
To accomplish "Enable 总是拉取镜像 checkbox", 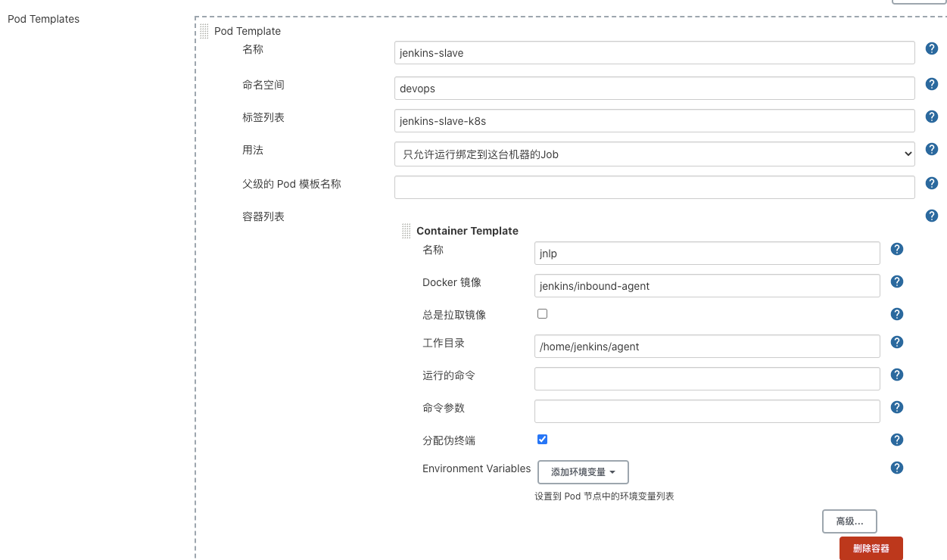I will tap(542, 313).
